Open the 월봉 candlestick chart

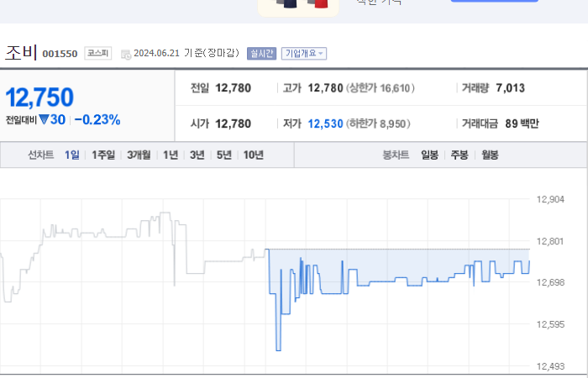click(x=490, y=155)
